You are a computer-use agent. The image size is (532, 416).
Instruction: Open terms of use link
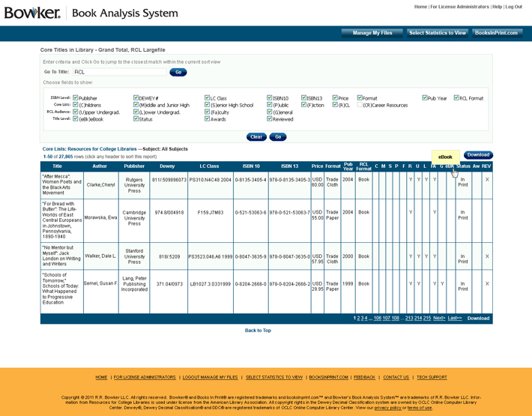(420, 408)
